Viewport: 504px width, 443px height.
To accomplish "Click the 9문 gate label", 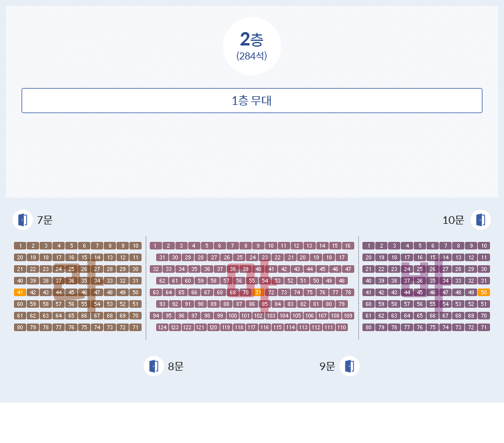I will coord(327,367).
